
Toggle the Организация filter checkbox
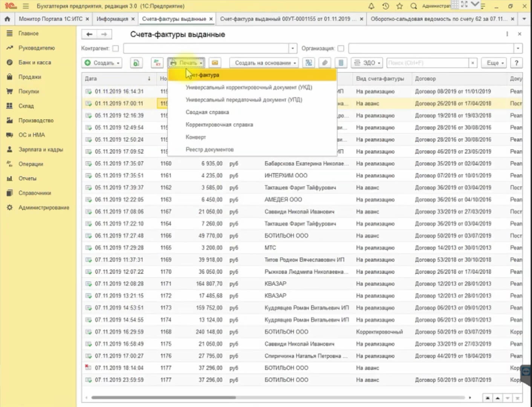(x=341, y=48)
